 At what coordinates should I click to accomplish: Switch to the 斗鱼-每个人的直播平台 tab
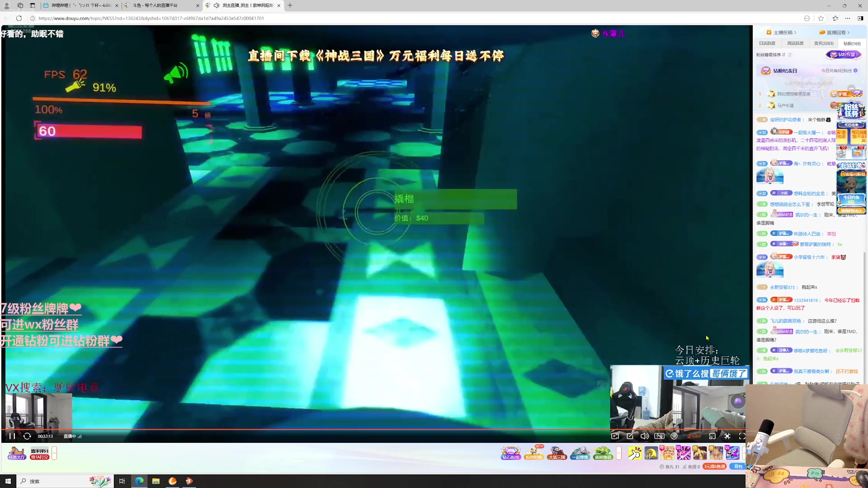pyautogui.click(x=161, y=5)
